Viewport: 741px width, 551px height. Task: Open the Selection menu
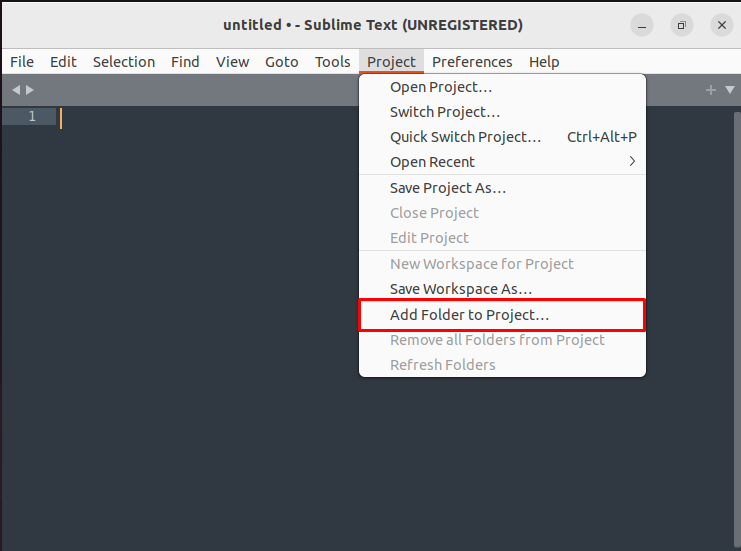tap(124, 62)
